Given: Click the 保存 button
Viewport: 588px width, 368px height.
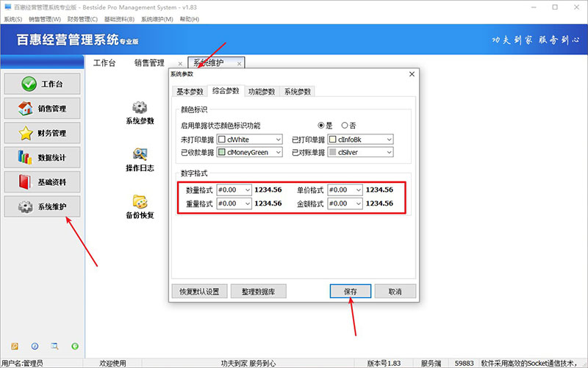Looking at the screenshot, I should [350, 291].
